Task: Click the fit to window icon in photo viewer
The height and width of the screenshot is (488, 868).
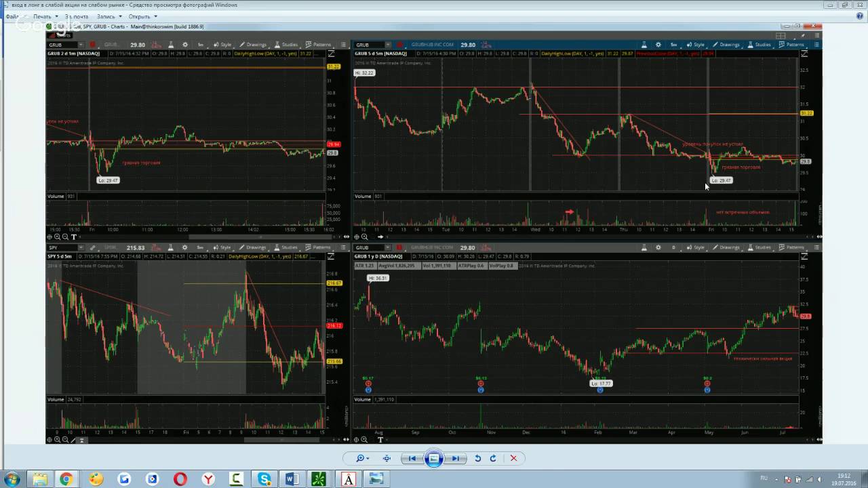Action: pos(387,458)
